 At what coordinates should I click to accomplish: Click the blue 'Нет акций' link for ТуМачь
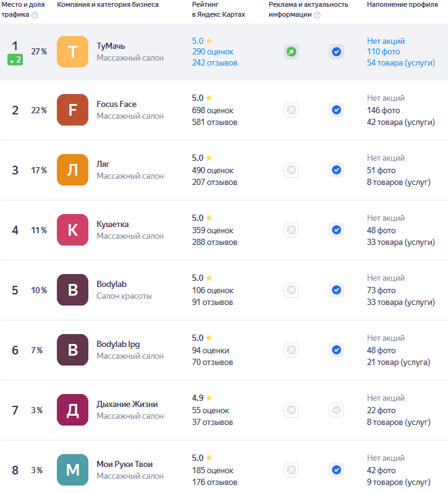[386, 41]
